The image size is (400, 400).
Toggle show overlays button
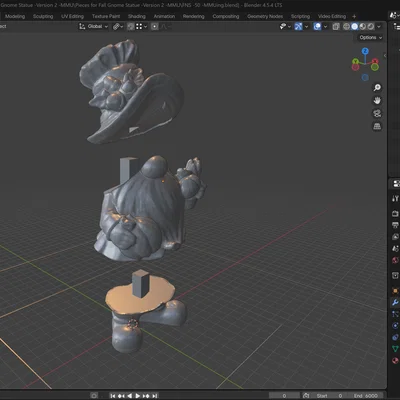click(x=317, y=27)
